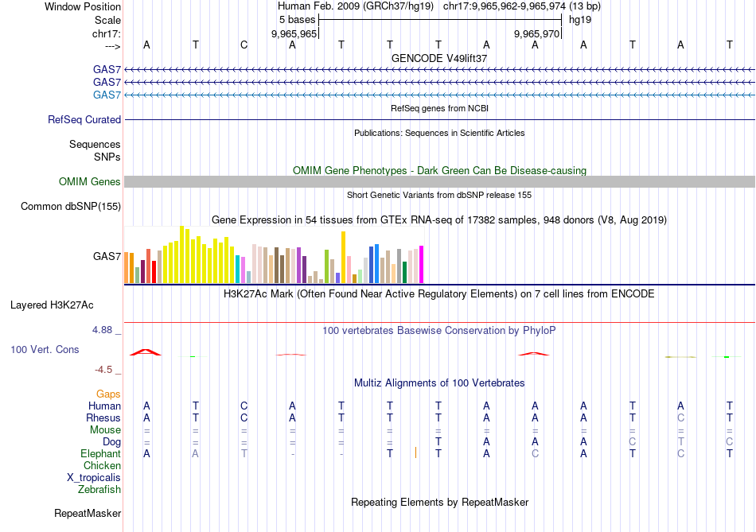This screenshot has width=756, height=532.
Task: Click the -4.5 PhyloP lower axis value
Action: [103, 370]
